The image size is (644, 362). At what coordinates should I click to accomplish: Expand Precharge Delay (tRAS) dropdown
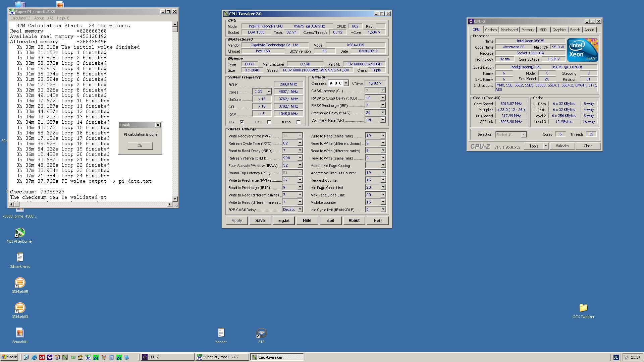coord(383,113)
